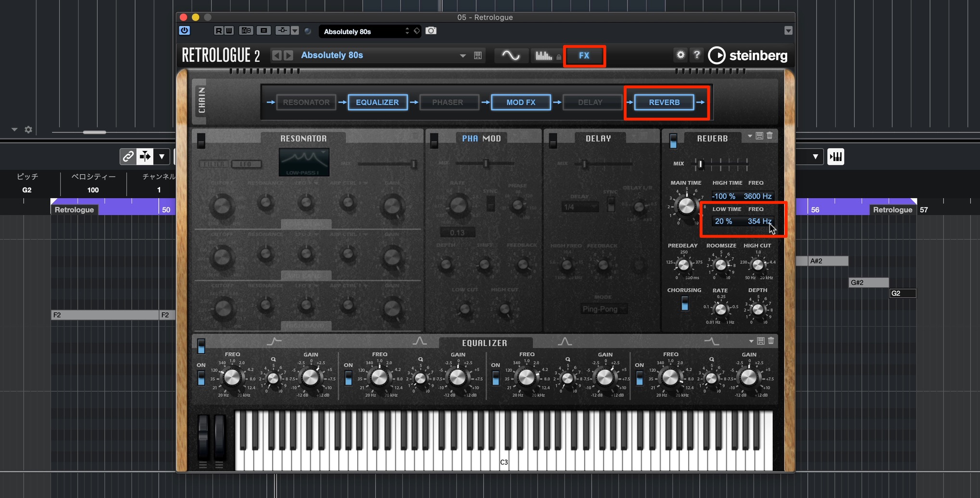Viewport: 980px width, 498px height.
Task: Toggle the first EQ band ON switch
Action: 201,377
